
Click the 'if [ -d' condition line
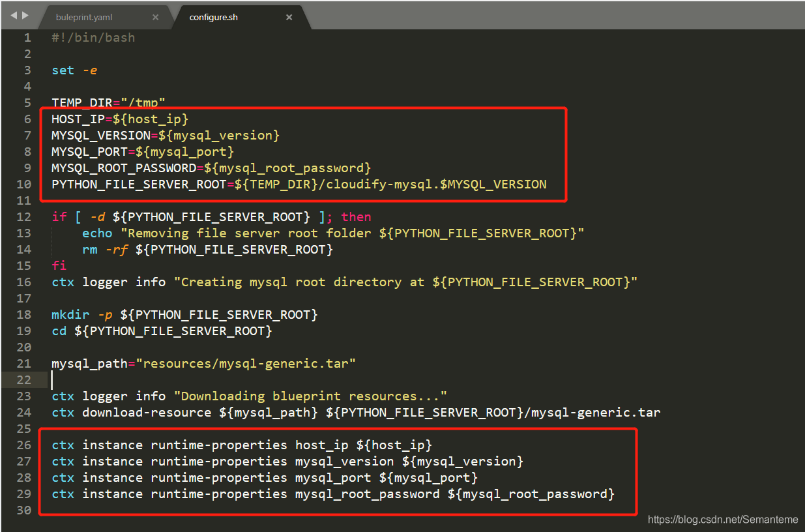point(211,217)
